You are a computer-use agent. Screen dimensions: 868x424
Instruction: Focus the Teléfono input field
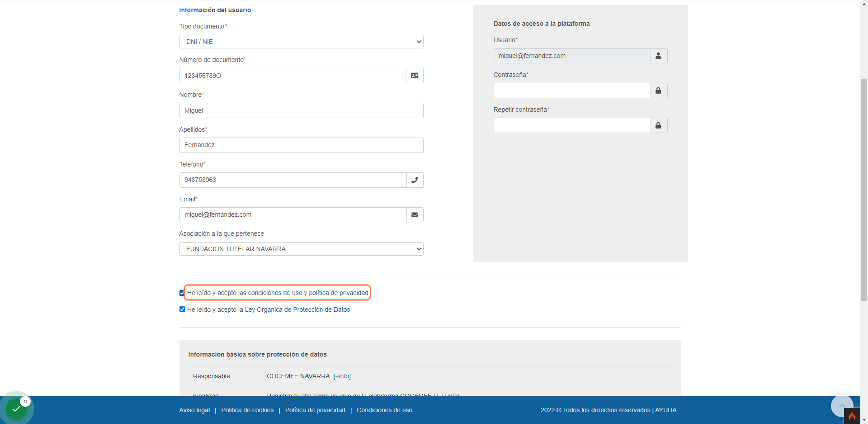293,180
